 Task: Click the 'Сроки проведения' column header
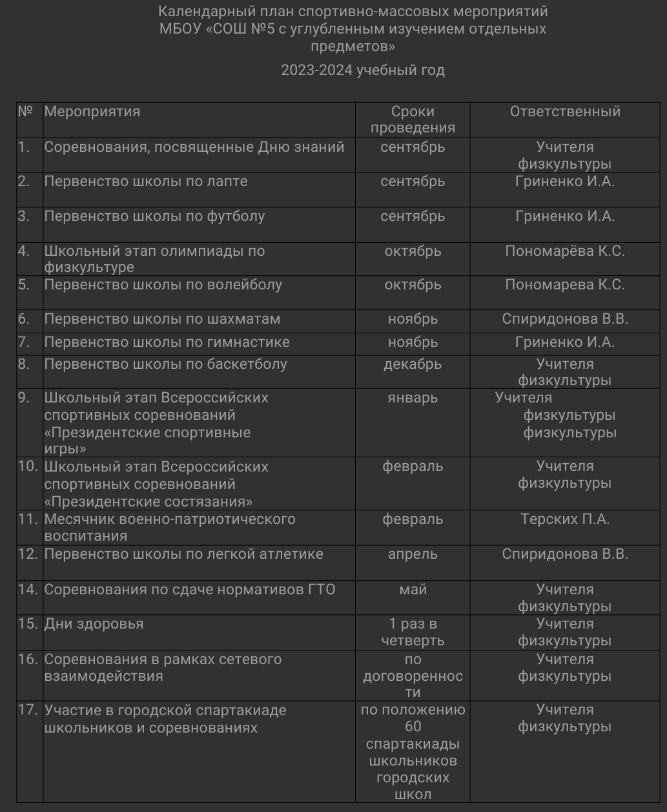pyautogui.click(x=413, y=120)
